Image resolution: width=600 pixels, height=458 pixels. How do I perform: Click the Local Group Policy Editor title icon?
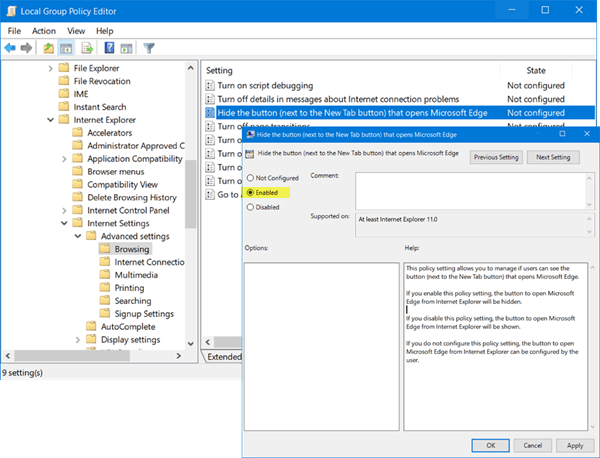(11, 11)
